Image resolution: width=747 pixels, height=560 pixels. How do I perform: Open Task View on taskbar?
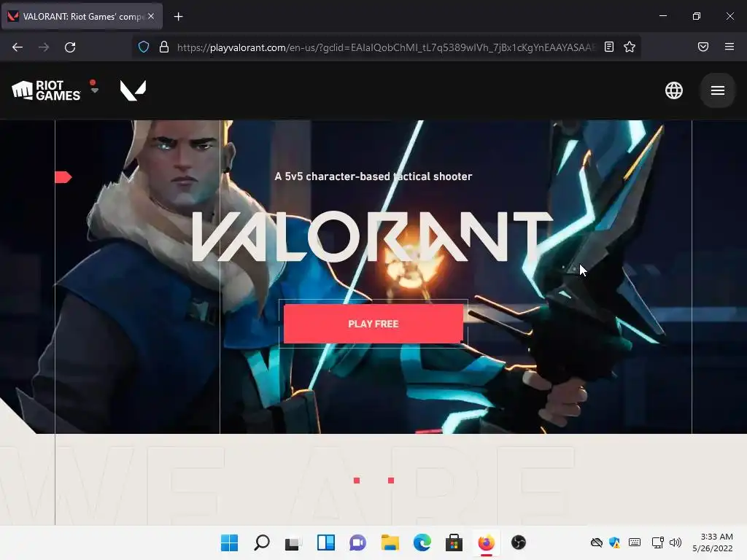point(293,542)
